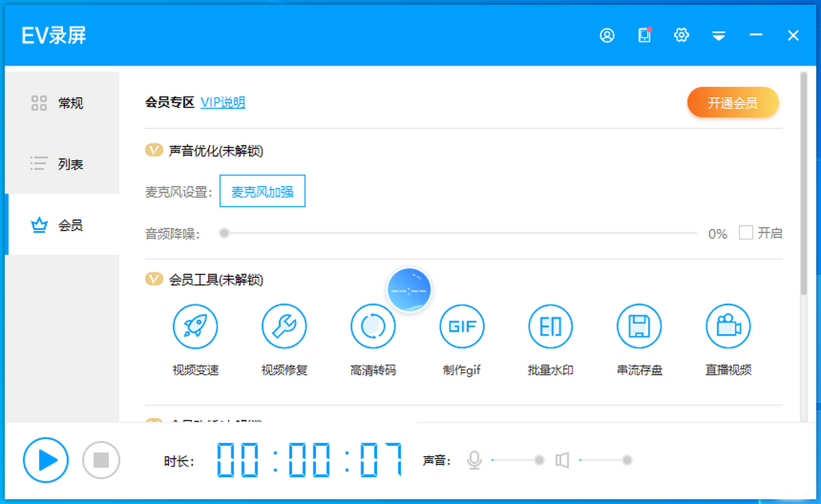
Task: Open the VIP说明 link
Action: click(222, 103)
